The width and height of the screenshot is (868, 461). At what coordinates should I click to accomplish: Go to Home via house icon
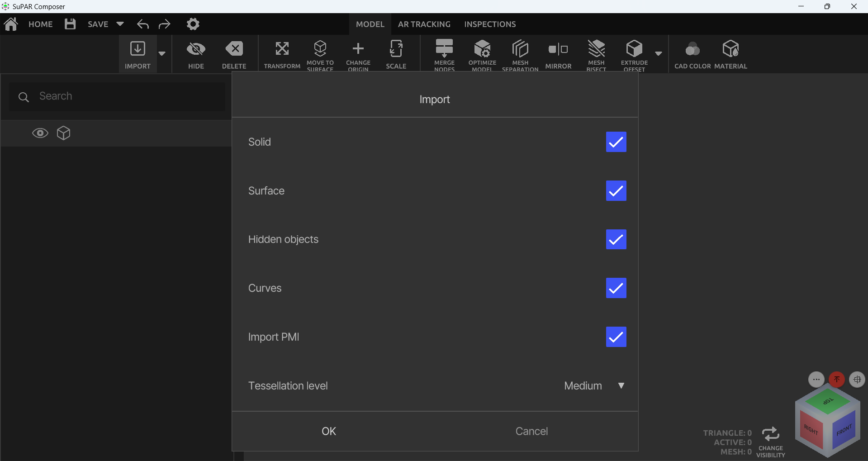(x=11, y=24)
